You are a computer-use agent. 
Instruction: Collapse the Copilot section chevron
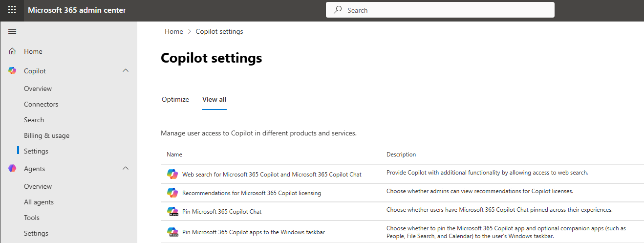[126, 71]
